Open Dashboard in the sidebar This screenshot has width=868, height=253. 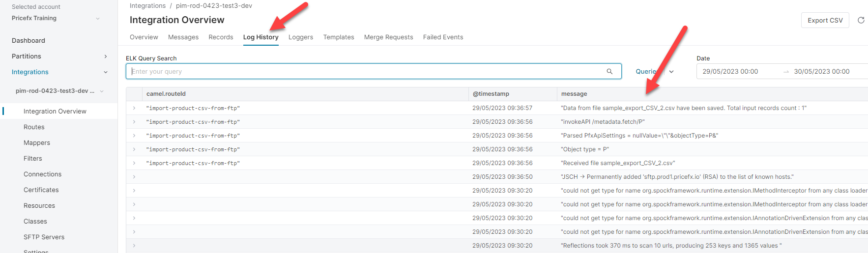point(29,41)
